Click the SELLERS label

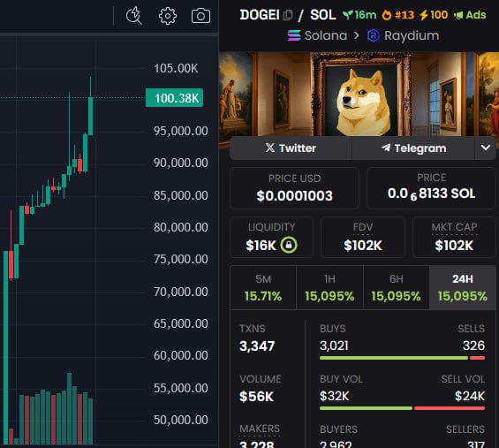465,429
